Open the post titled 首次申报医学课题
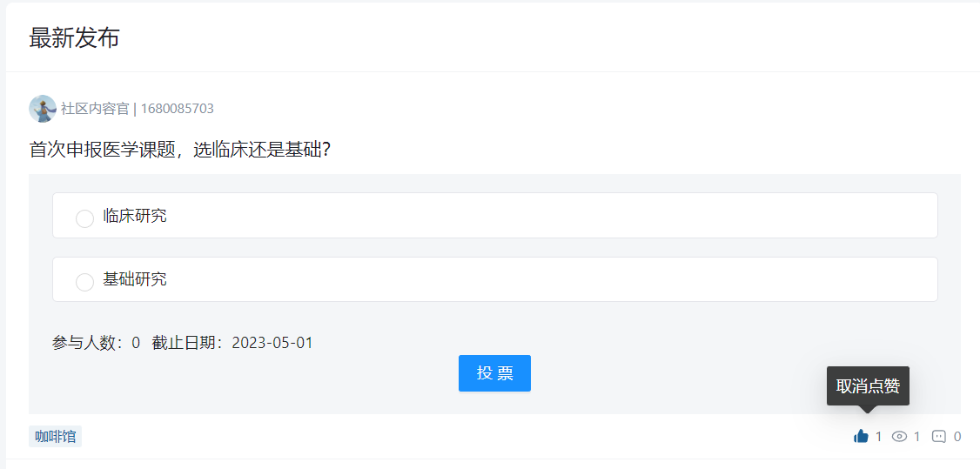The width and height of the screenshot is (980, 469). [x=179, y=150]
